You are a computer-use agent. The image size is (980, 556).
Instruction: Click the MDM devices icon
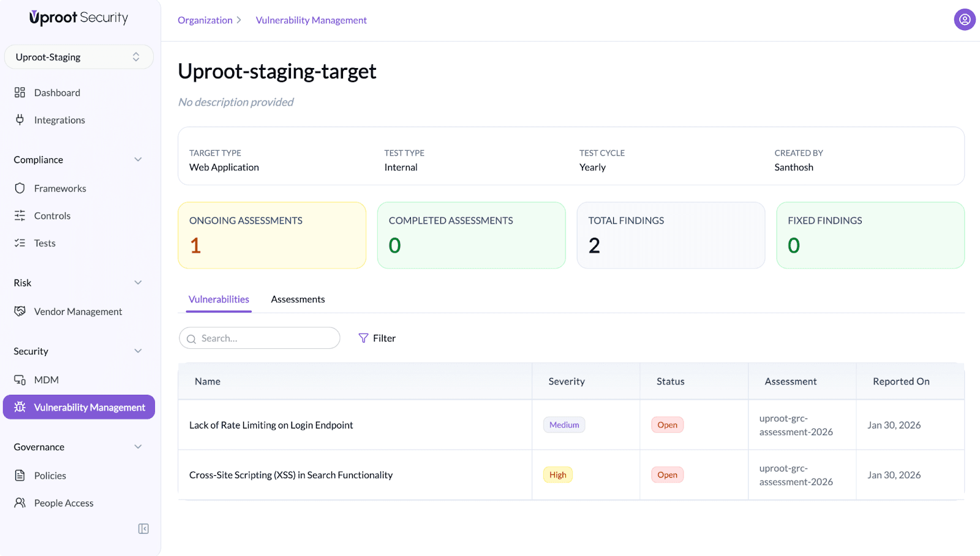click(20, 380)
